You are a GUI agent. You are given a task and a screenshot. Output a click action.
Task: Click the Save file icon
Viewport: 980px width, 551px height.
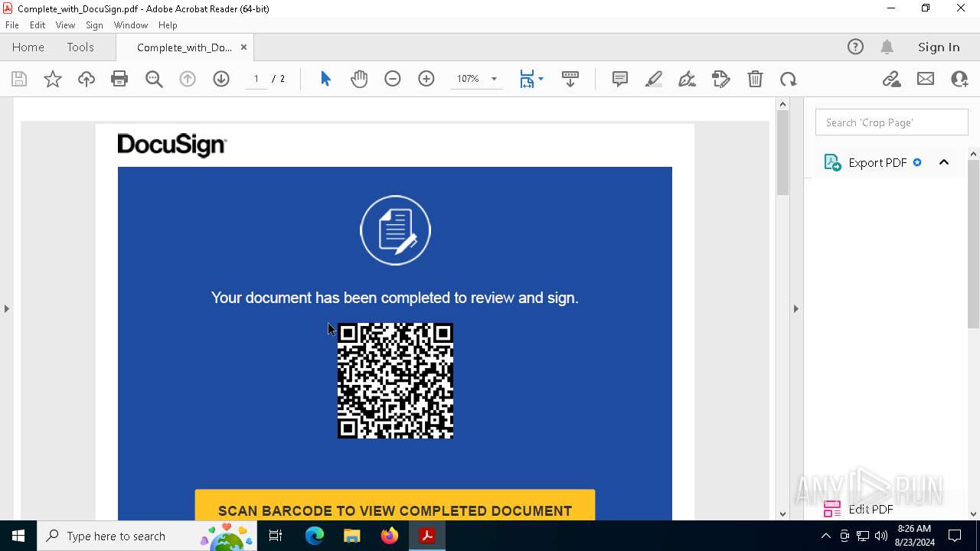(x=19, y=79)
